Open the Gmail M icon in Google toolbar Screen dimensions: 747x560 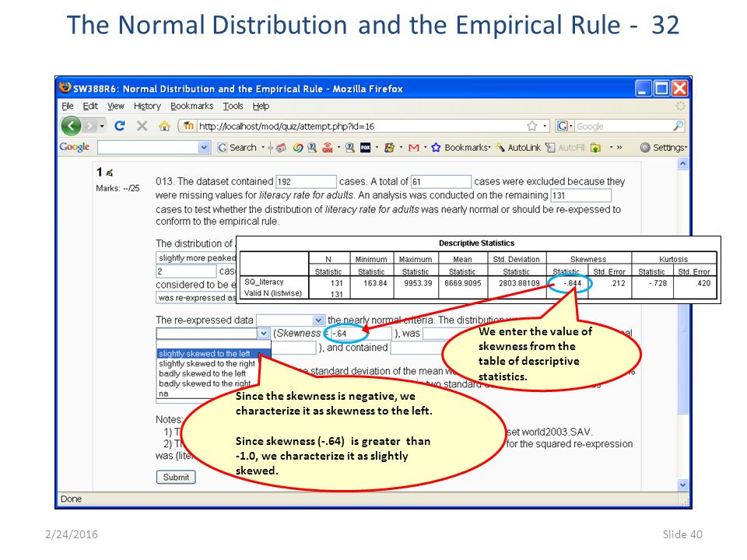click(x=413, y=148)
